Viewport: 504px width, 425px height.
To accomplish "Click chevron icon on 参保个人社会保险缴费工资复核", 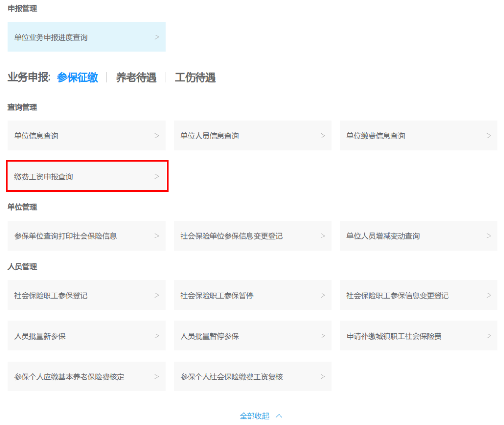I will (323, 376).
